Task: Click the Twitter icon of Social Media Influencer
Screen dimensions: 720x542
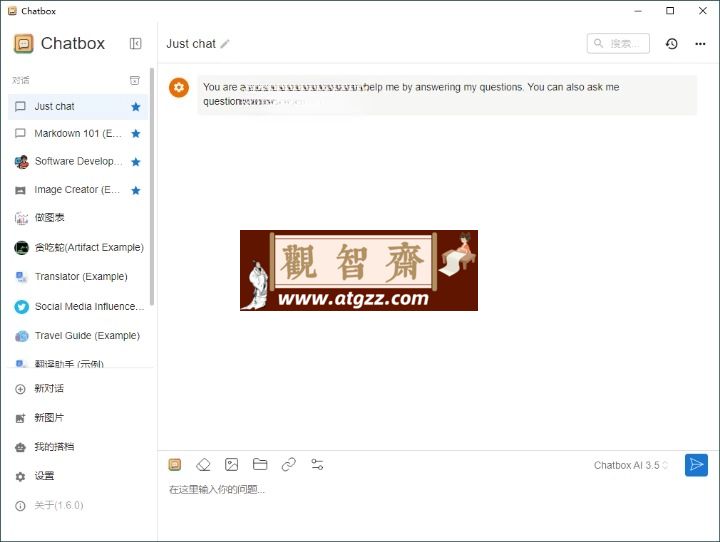Action: click(21, 306)
